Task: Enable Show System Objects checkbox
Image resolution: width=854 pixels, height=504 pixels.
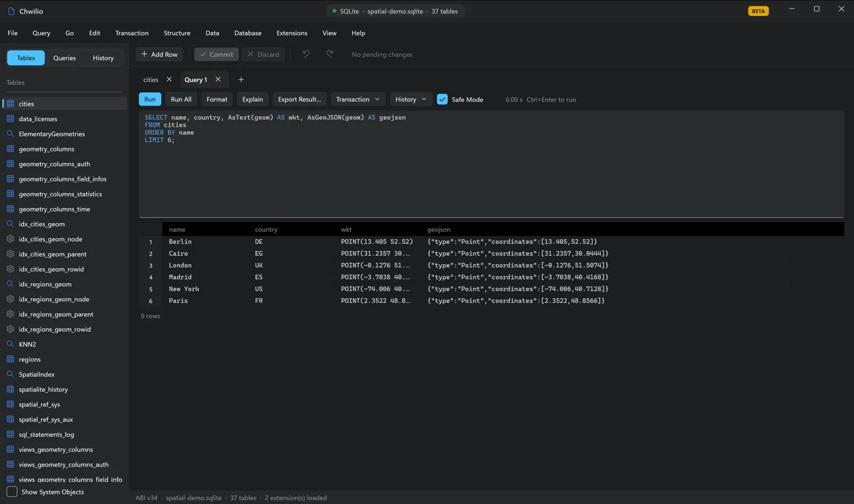Action: 12,492
